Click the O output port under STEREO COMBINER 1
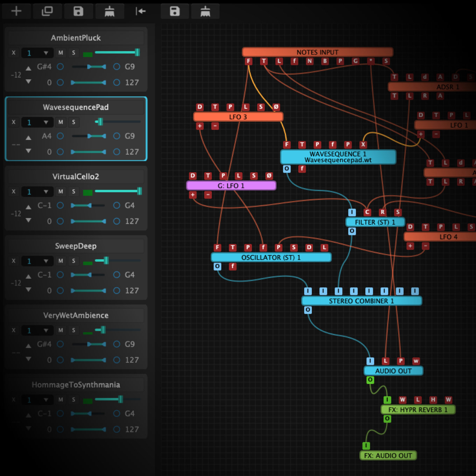476x476 pixels. point(308,310)
